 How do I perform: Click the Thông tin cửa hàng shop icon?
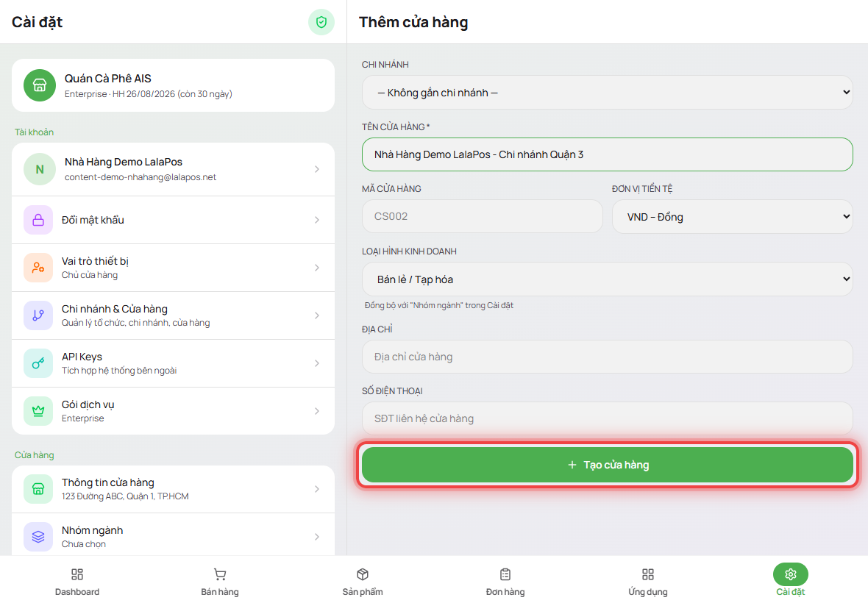38,489
